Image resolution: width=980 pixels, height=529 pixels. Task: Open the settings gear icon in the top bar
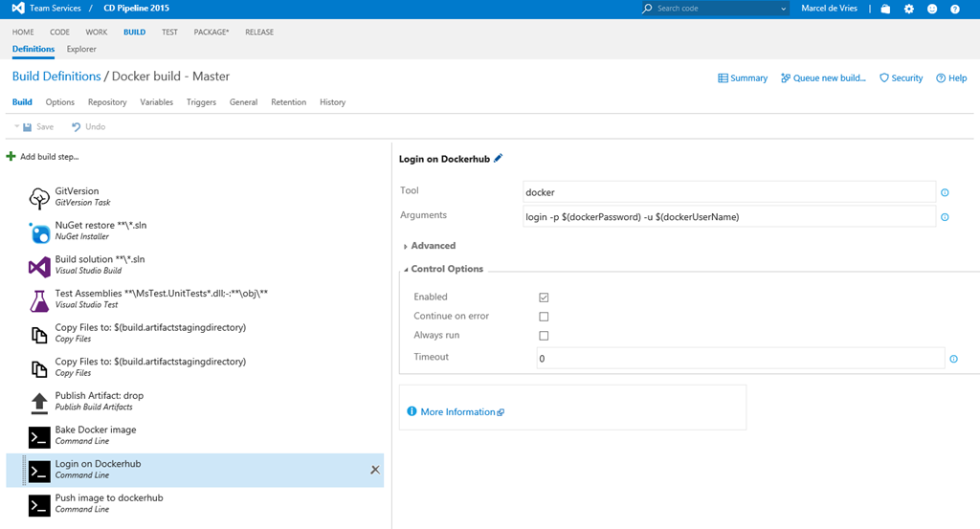(908, 9)
